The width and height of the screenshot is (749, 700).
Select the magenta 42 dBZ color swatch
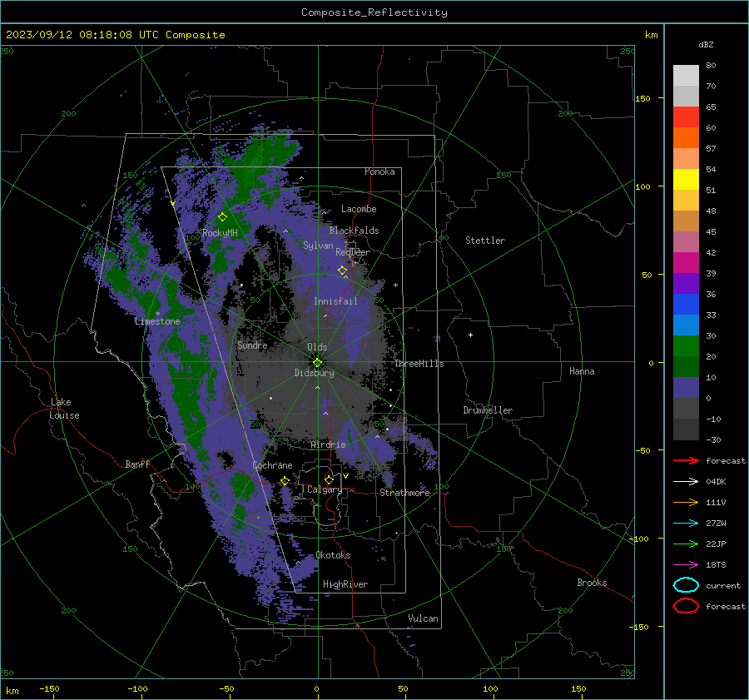coord(686,262)
